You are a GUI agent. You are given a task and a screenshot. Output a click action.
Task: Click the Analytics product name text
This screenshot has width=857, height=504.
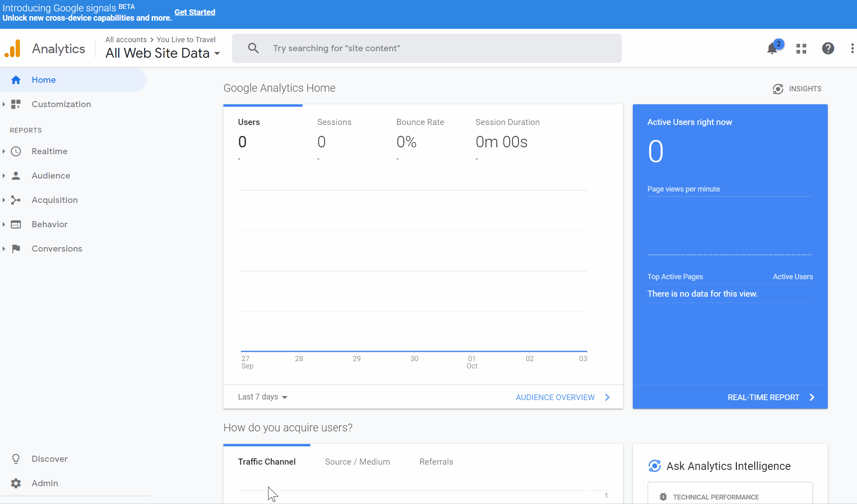point(58,49)
